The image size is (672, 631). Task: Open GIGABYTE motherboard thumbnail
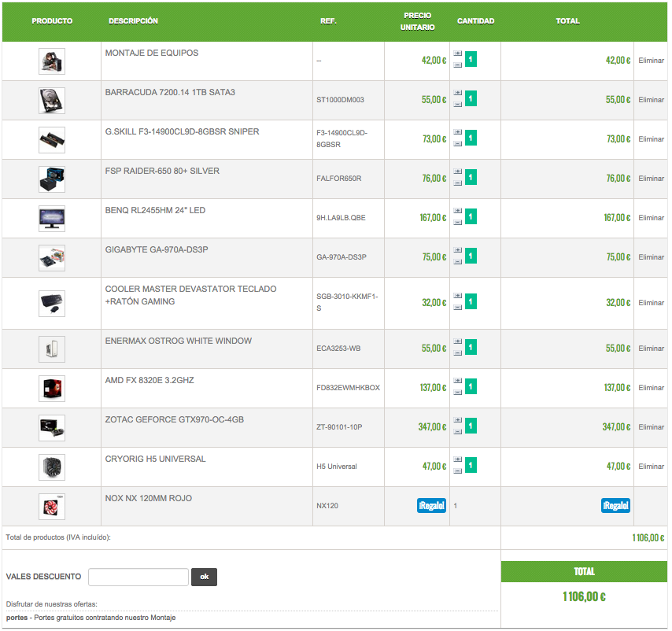tap(52, 258)
